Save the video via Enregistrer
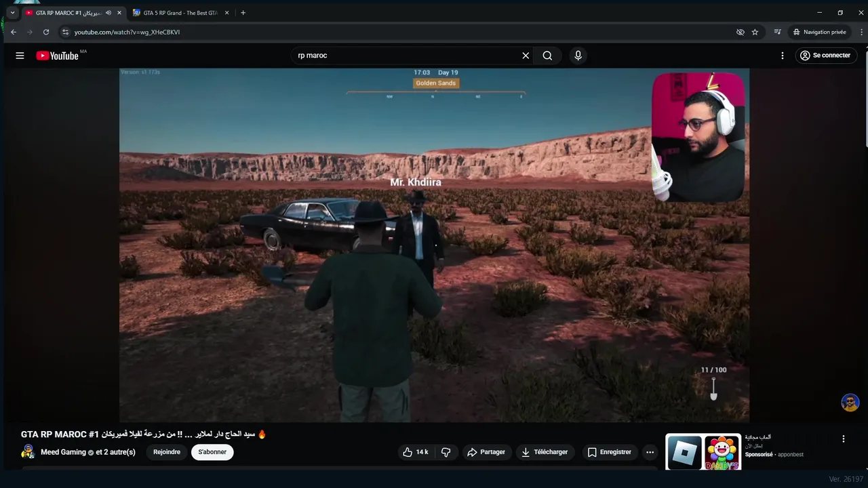 coord(609,452)
